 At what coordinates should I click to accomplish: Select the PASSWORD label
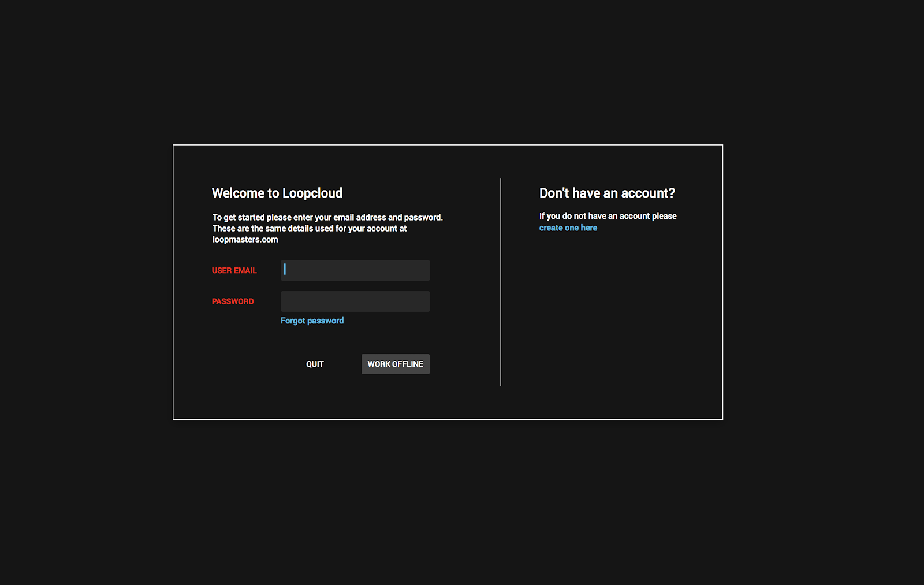tap(233, 301)
